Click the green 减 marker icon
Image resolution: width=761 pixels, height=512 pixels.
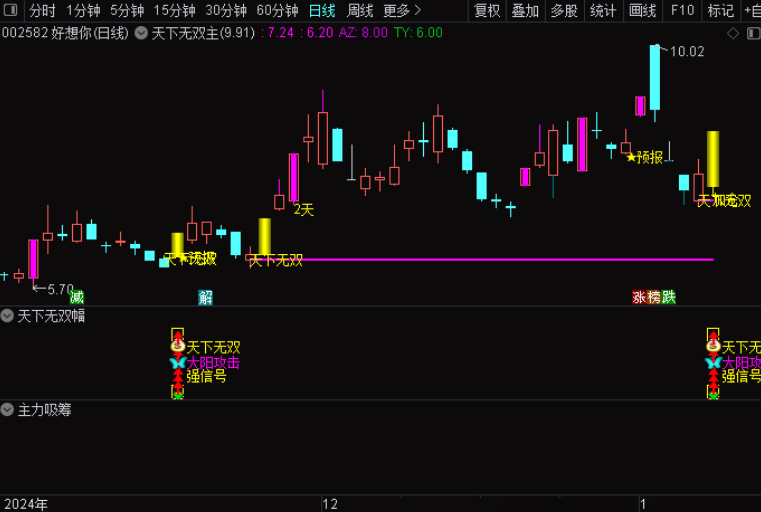pos(77,297)
